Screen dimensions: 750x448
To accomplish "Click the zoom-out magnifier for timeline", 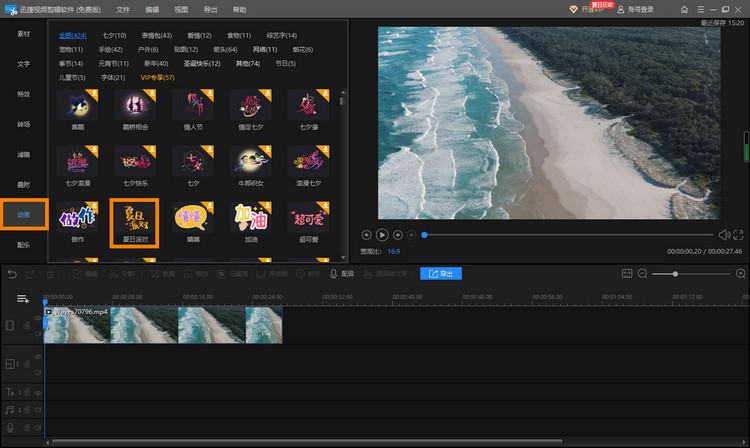I will click(x=643, y=273).
